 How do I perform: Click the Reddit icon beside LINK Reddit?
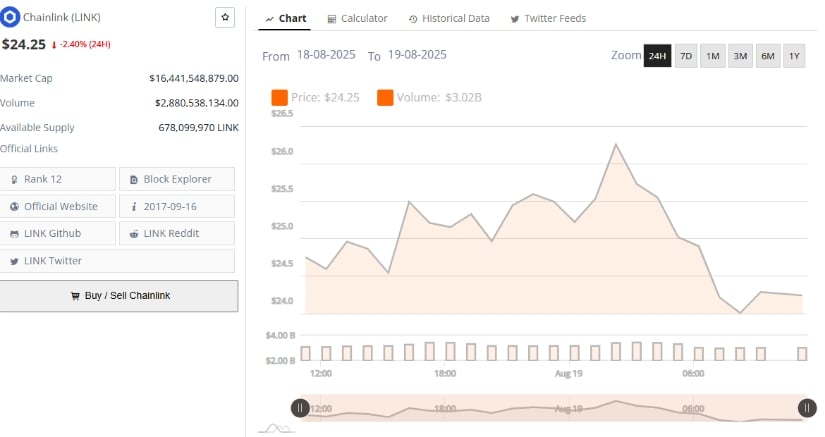[134, 234]
